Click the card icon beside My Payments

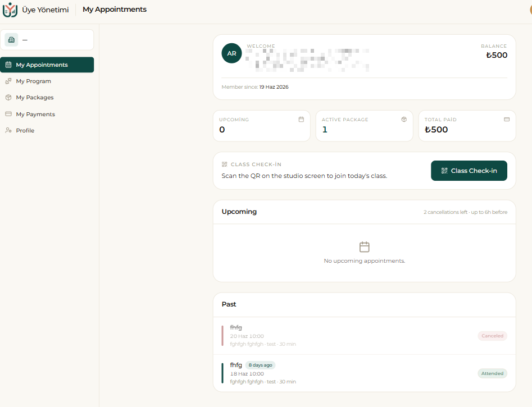(x=8, y=114)
